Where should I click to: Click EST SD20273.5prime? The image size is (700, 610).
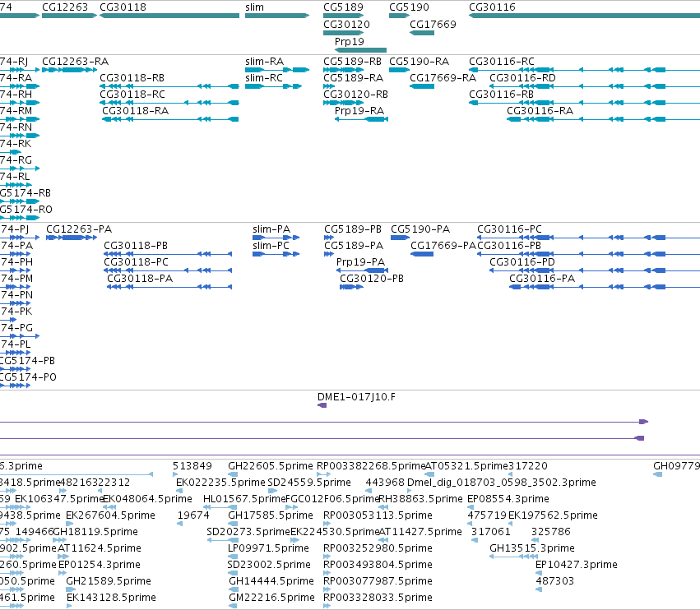[248, 532]
